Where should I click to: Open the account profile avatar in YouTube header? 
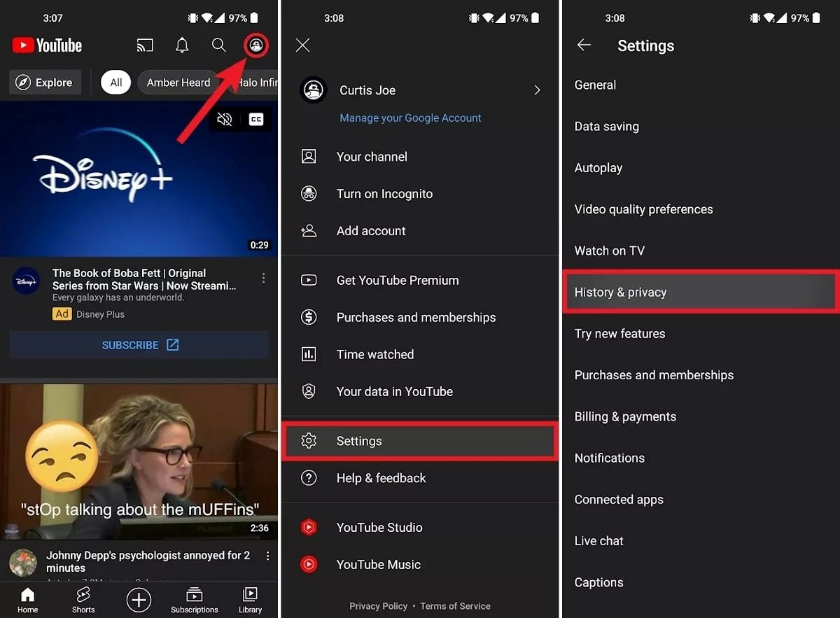[x=256, y=46]
